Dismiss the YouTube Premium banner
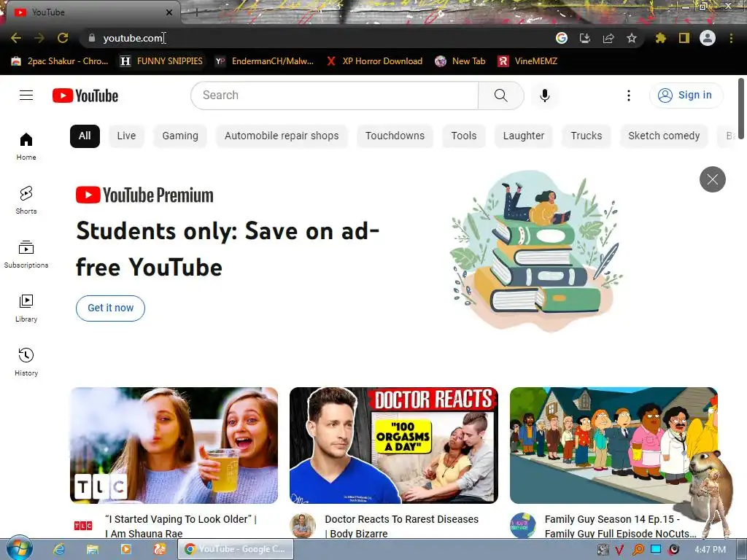Image resolution: width=747 pixels, height=560 pixels. coord(712,179)
